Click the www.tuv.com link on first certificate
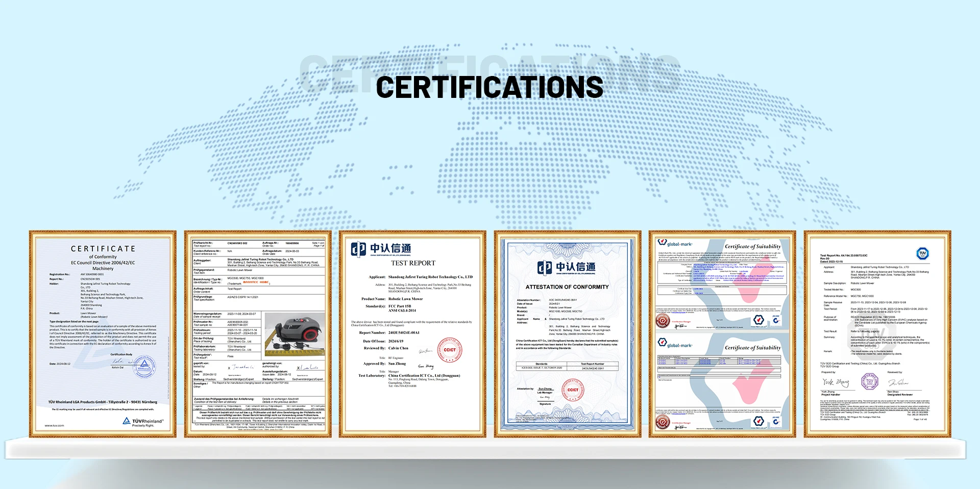The width and height of the screenshot is (980, 489). coord(55,425)
